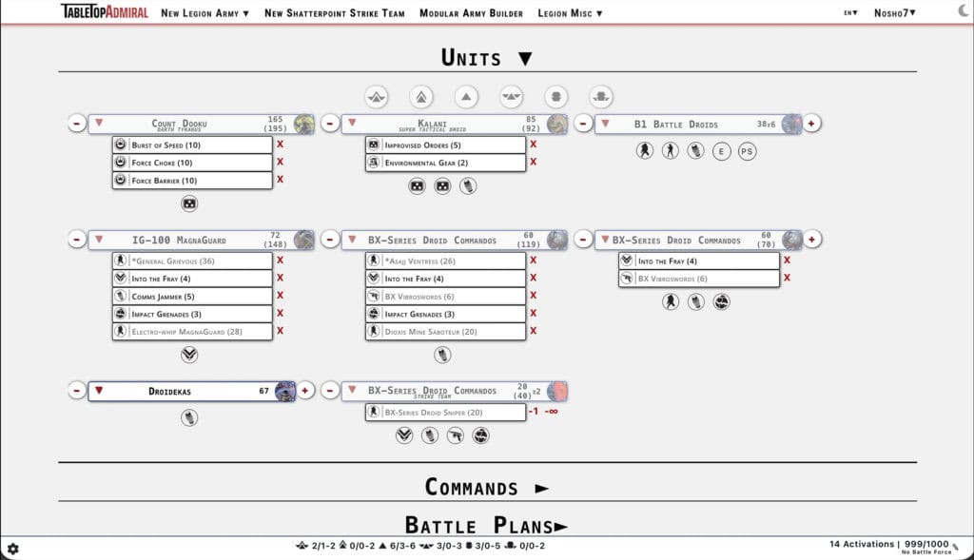This screenshot has width=974, height=560.
Task: Open B1 Battle Droids comms slot
Action: (695, 151)
